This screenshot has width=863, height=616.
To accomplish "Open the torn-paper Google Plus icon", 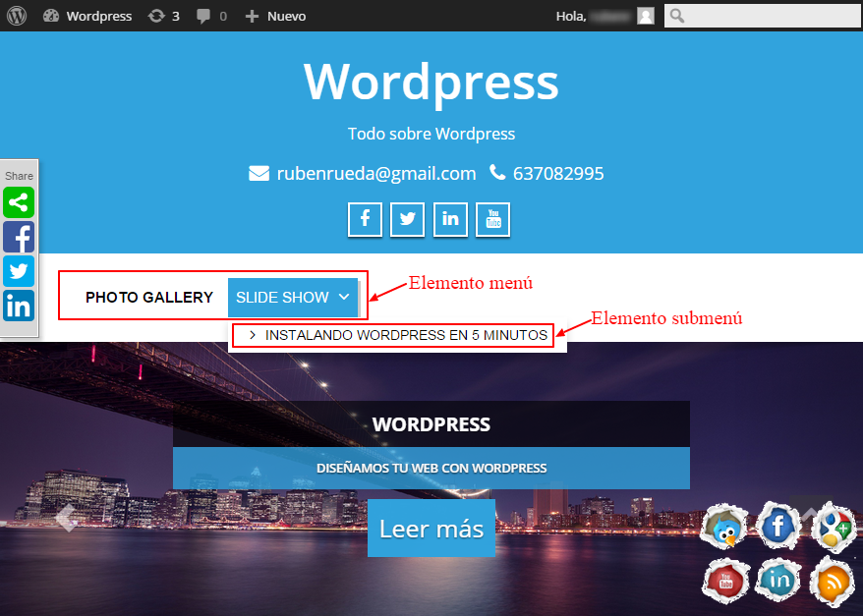I will pyautogui.click(x=834, y=528).
